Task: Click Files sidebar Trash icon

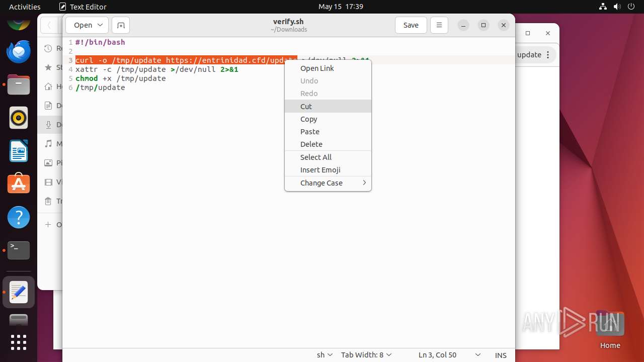Action: [48, 201]
